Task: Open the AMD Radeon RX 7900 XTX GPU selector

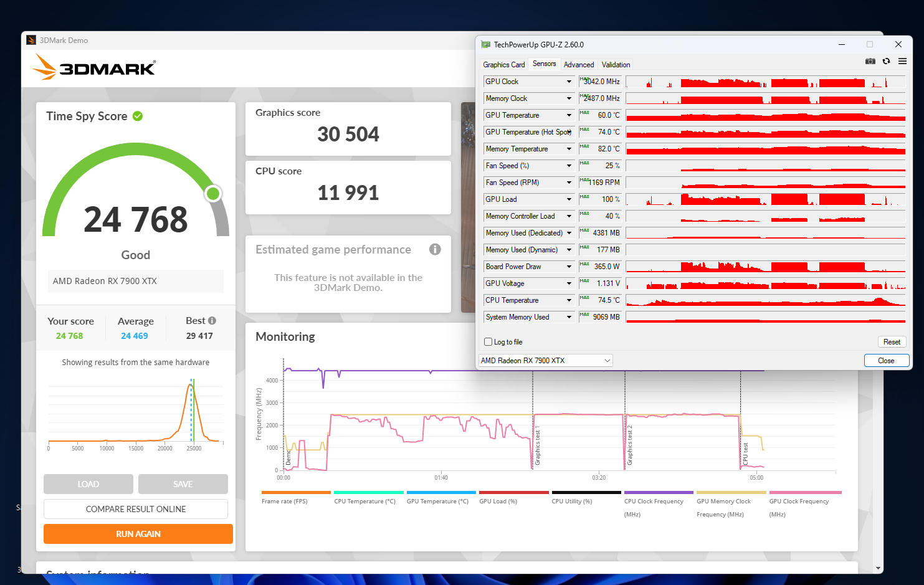Action: 546,361
